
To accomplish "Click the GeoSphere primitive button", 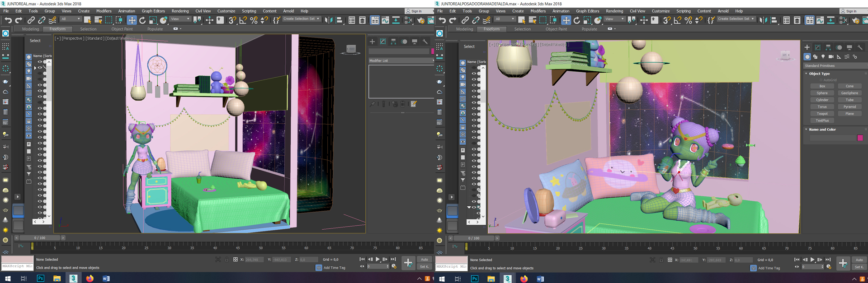I will (849, 93).
